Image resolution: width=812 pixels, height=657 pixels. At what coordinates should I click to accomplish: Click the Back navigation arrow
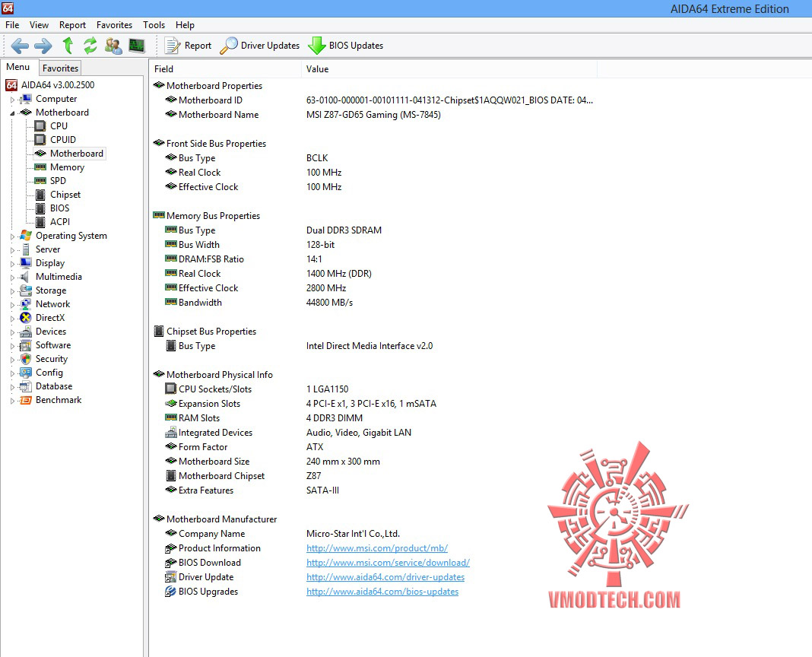(x=20, y=46)
